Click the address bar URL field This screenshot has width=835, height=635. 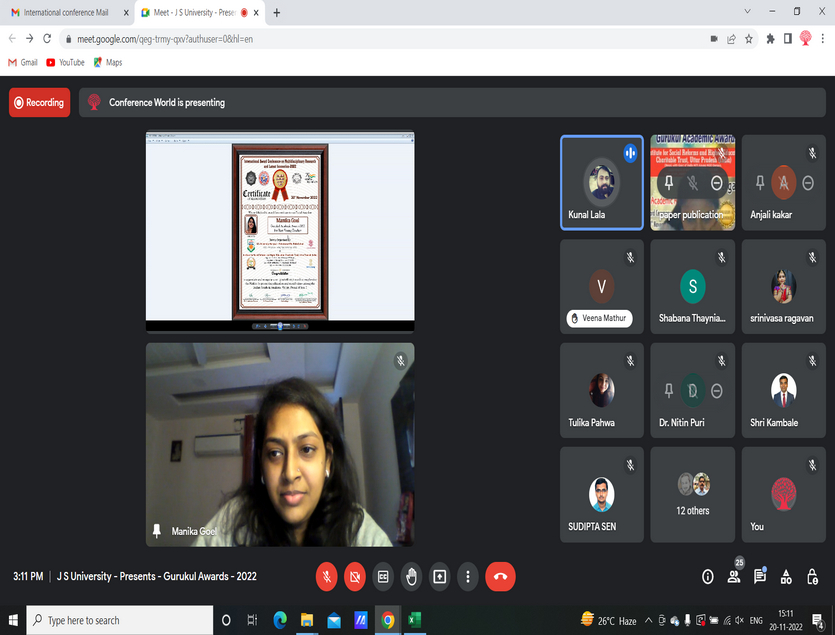pyautogui.click(x=383, y=39)
